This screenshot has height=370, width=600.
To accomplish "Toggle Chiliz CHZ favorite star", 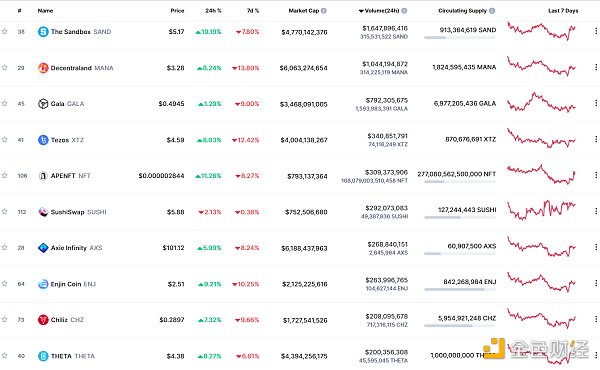I will [5, 319].
